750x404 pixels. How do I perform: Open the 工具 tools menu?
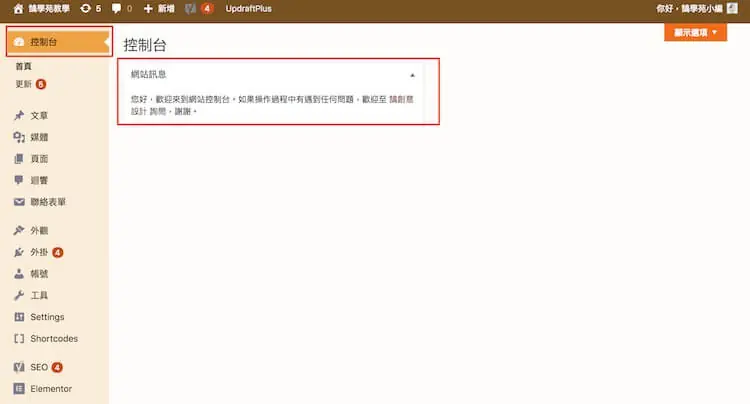click(39, 295)
